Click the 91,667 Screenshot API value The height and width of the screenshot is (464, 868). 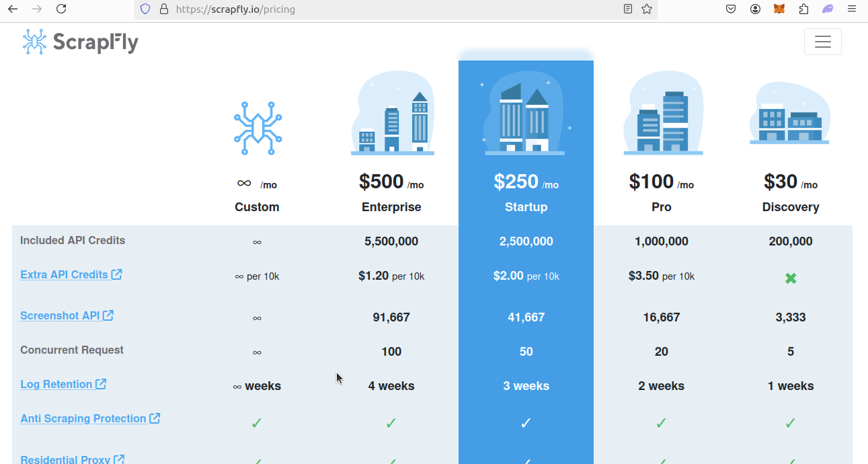pyautogui.click(x=391, y=317)
